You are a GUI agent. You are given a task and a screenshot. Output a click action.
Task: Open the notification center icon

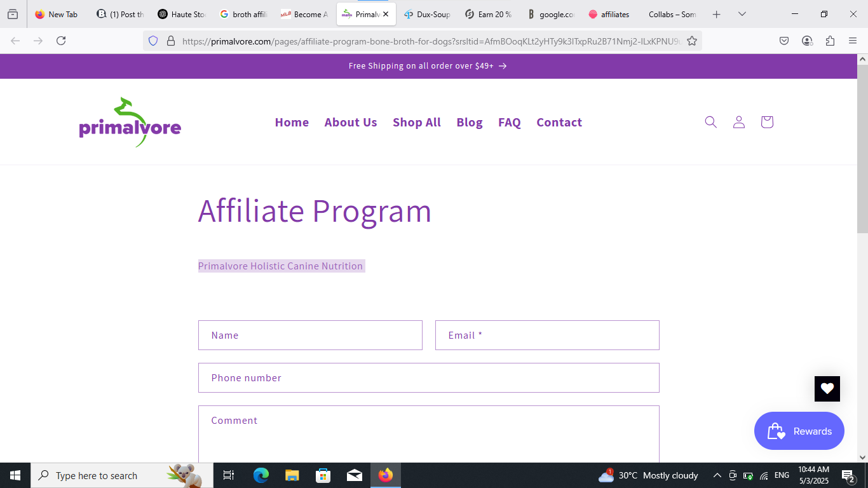[848, 475]
